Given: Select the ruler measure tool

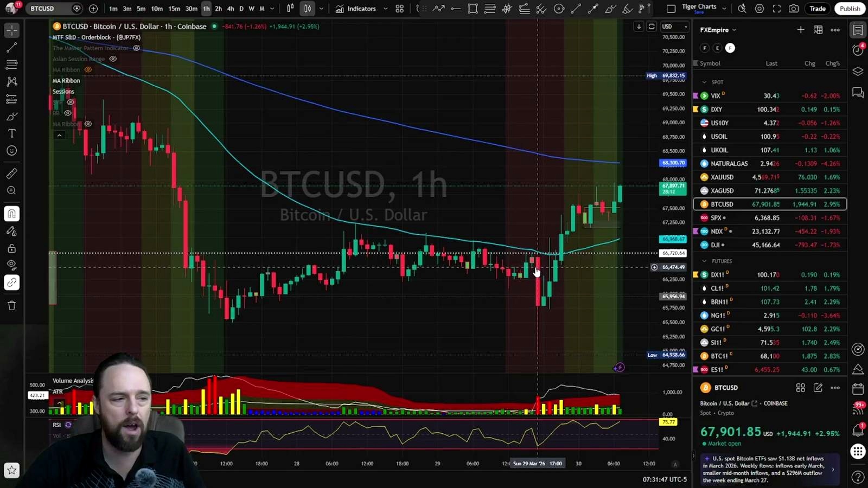Looking at the screenshot, I should click(x=12, y=174).
